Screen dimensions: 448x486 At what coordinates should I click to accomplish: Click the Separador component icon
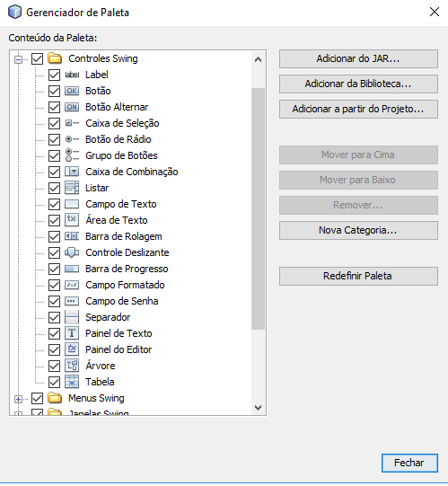point(72,317)
